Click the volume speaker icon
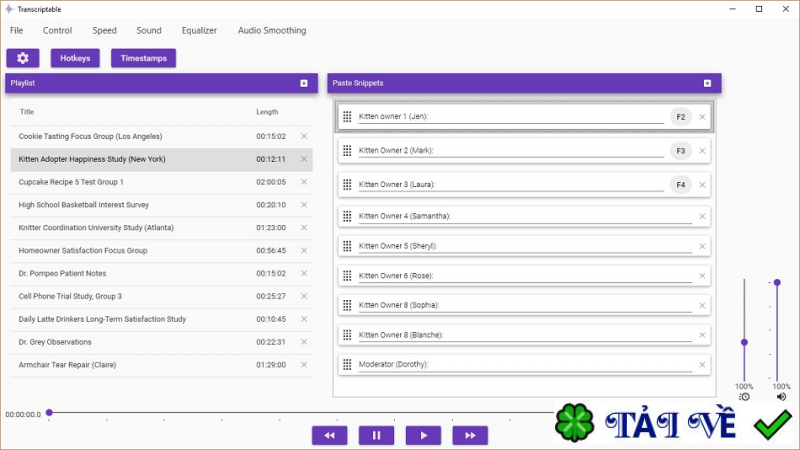This screenshot has width=800, height=450. [x=781, y=396]
